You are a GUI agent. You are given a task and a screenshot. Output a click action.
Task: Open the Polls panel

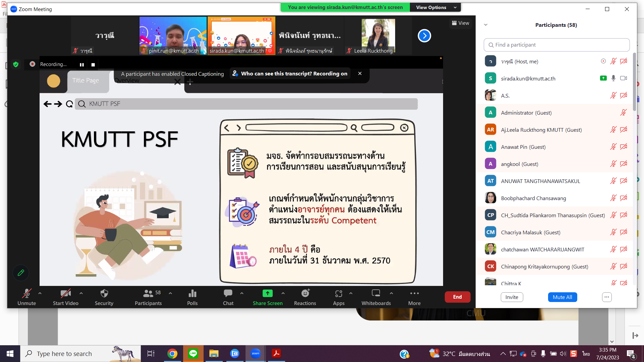pyautogui.click(x=192, y=297)
